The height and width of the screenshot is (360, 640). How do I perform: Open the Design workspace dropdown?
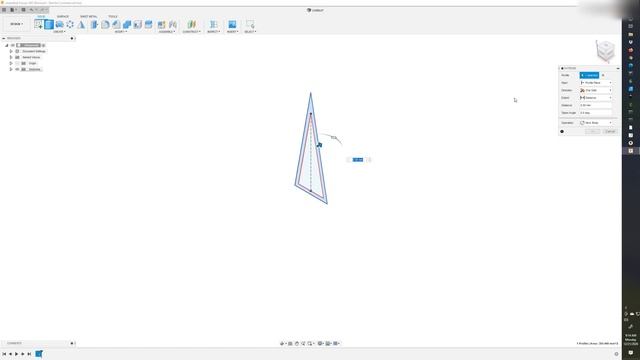coord(16,24)
